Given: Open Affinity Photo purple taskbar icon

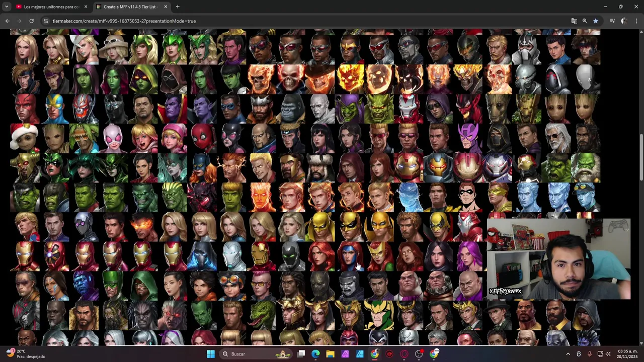Looking at the screenshot, I should point(345,354).
